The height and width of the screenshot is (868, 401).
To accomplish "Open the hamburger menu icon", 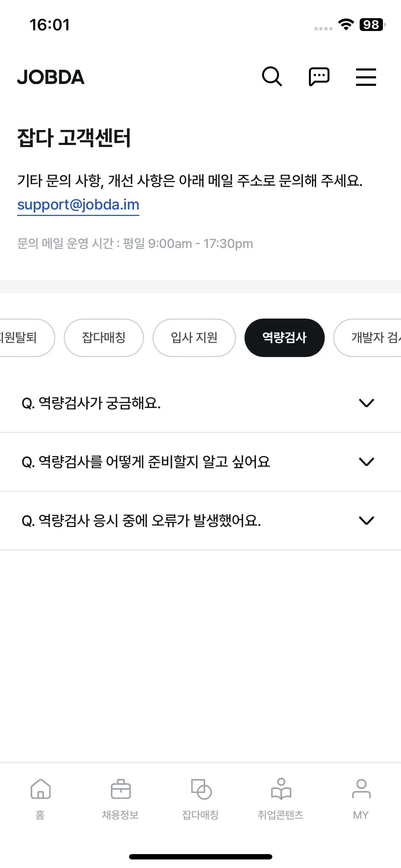I will [366, 77].
